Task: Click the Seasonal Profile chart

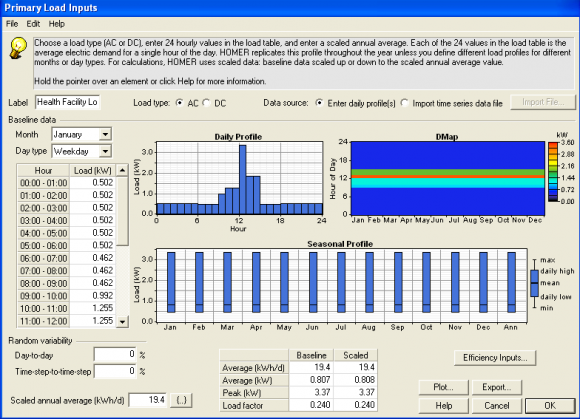Action: [x=341, y=285]
